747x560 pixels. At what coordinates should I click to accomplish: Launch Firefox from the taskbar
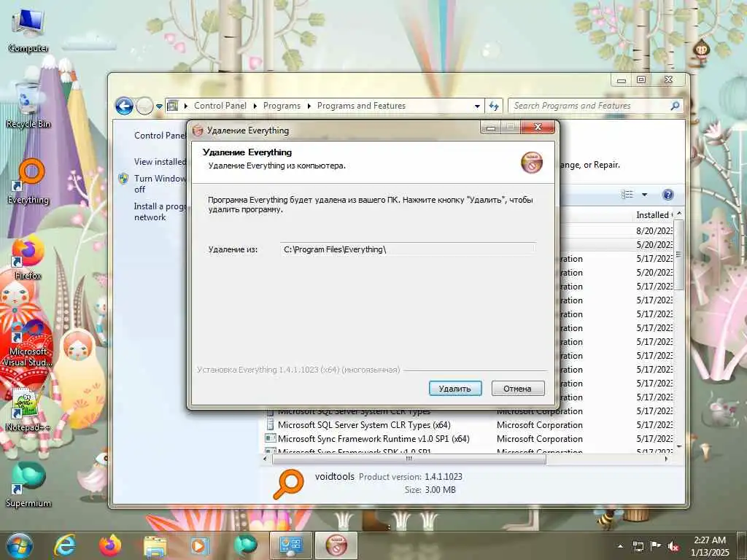tap(110, 545)
